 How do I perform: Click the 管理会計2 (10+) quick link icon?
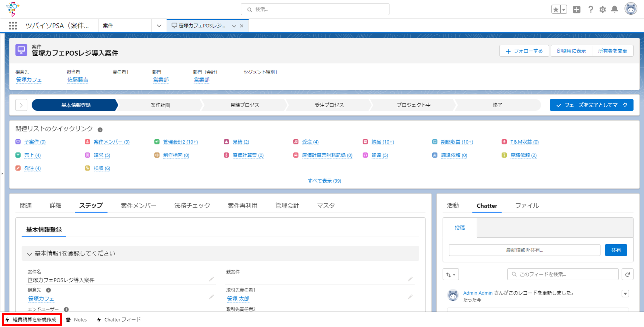(157, 142)
